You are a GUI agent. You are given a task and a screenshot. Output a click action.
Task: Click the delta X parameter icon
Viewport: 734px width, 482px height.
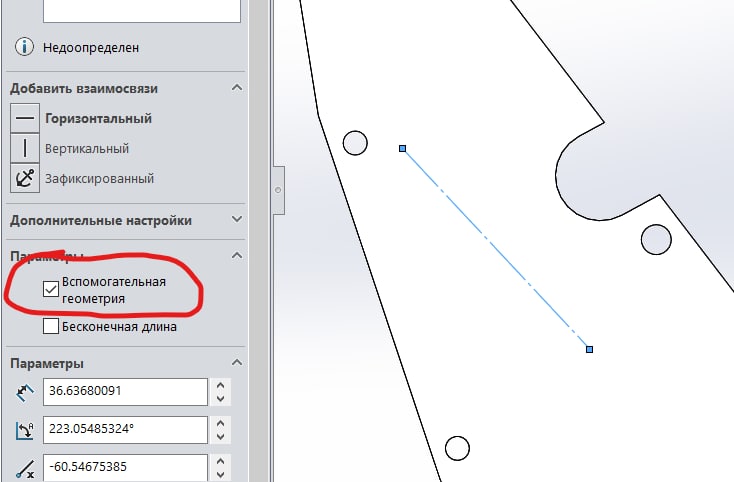click(24, 468)
